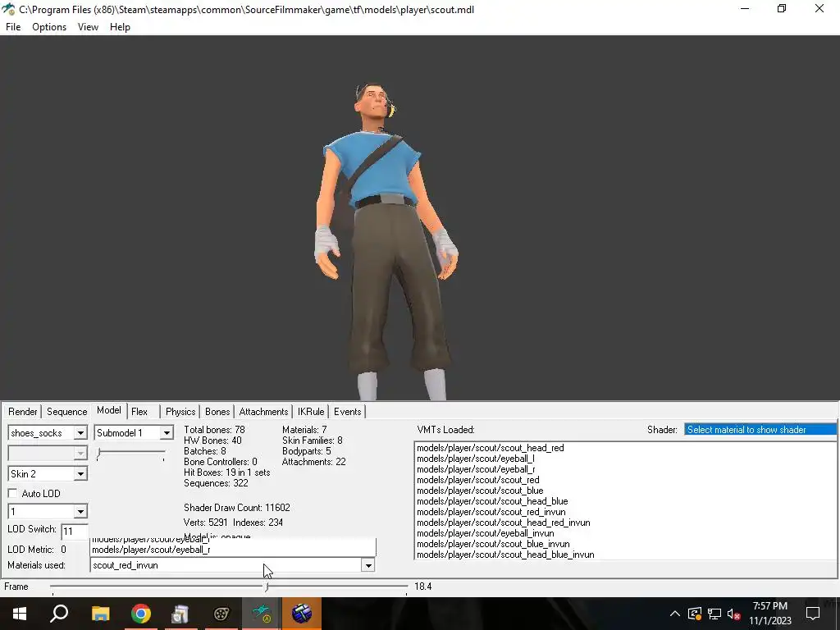Show hidden system tray icons
The height and width of the screenshot is (630, 840).
coord(675,614)
